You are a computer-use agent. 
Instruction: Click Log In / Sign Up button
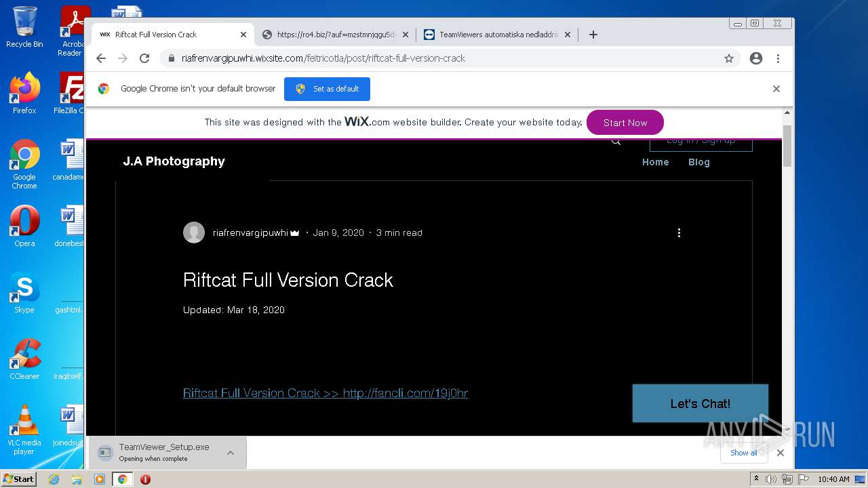(701, 142)
